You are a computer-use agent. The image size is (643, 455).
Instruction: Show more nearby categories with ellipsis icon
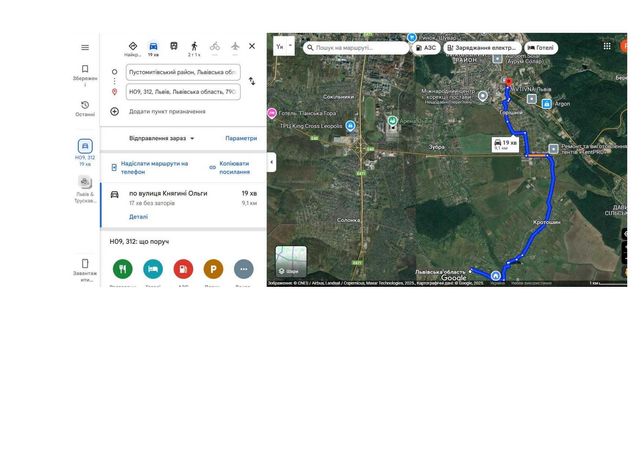point(244,269)
